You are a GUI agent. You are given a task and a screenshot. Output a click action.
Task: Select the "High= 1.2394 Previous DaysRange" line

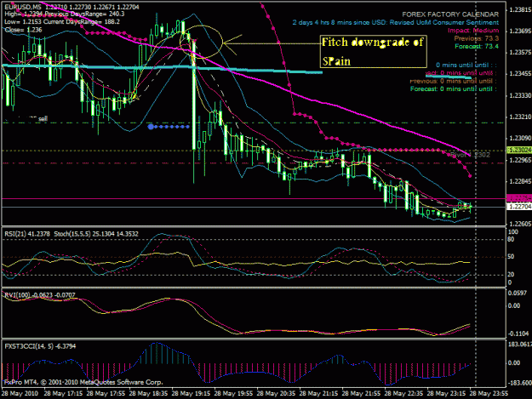[x=65, y=14]
